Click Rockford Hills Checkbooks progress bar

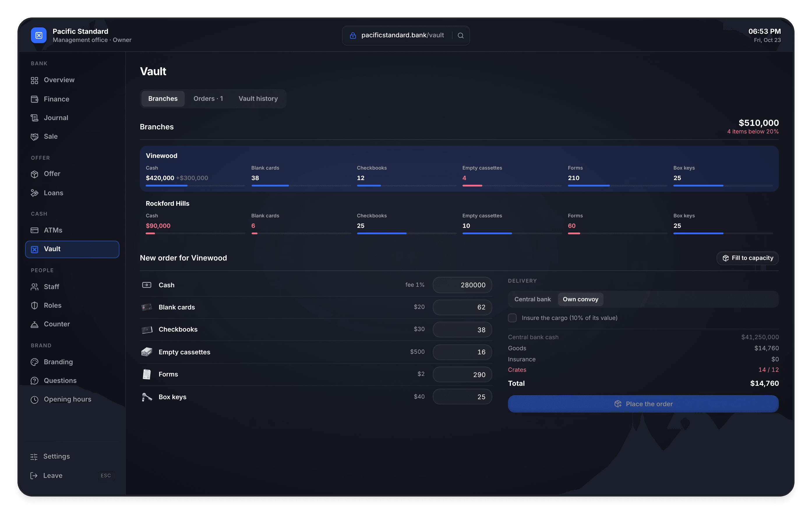pos(406,233)
